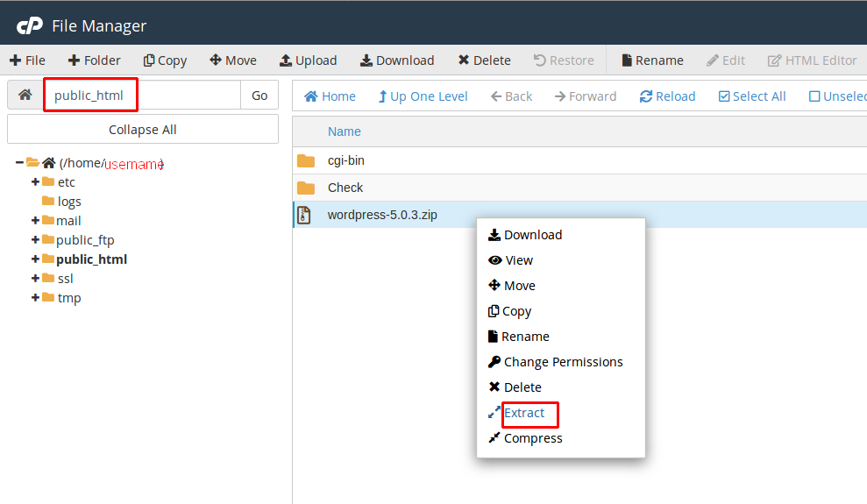867x504 pixels.
Task: Expand the ssl folder in tree
Action: (x=35, y=279)
